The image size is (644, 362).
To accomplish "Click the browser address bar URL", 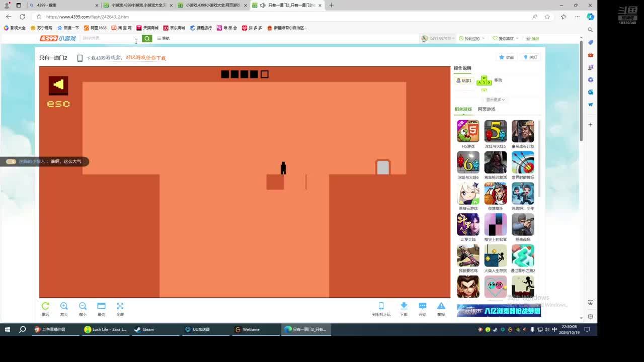I will tap(88, 17).
